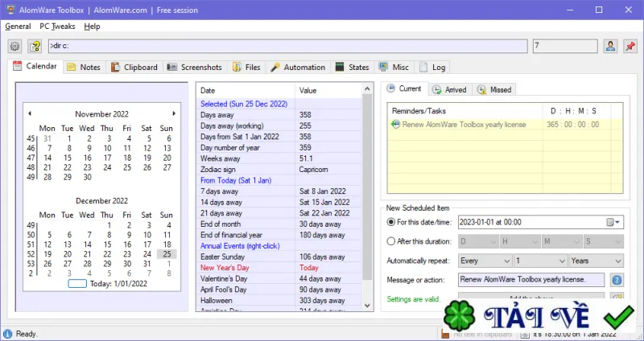Open the Files tab
This screenshot has height=341, width=644.
coord(246,68)
